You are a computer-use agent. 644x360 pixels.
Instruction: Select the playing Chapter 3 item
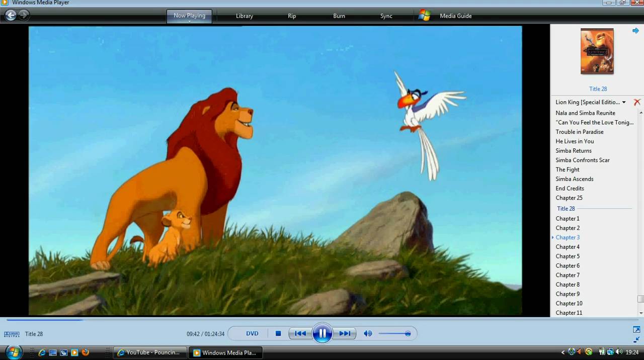click(x=568, y=237)
